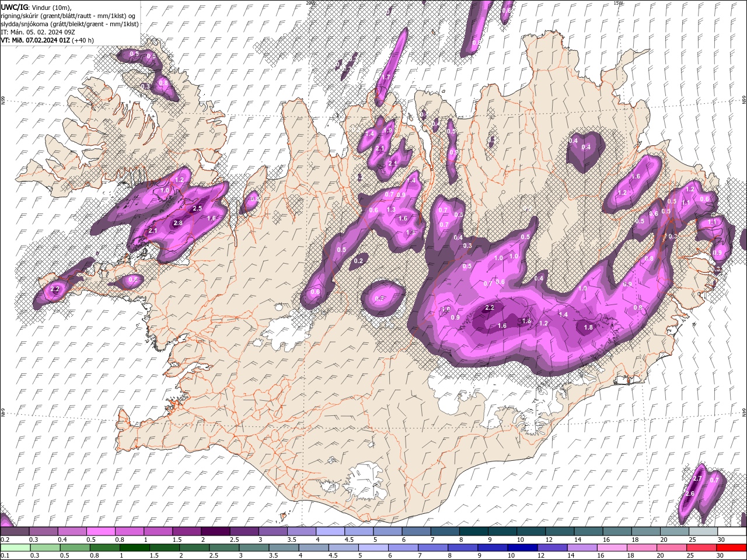This screenshot has width=747, height=560.
Task: Select the darkest purple snow swatch labeled 2
Action: pyautogui.click(x=215, y=531)
